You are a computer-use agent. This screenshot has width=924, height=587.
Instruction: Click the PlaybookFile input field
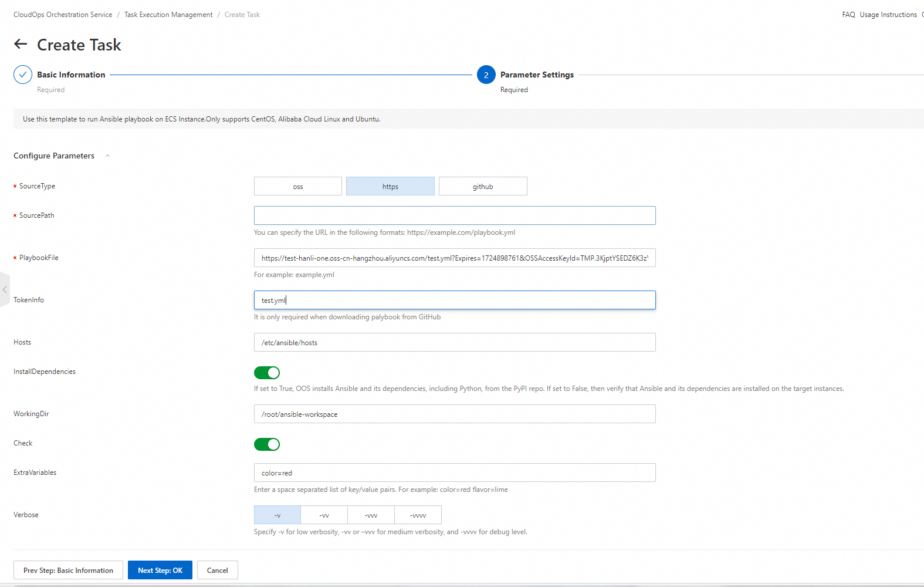(x=455, y=258)
